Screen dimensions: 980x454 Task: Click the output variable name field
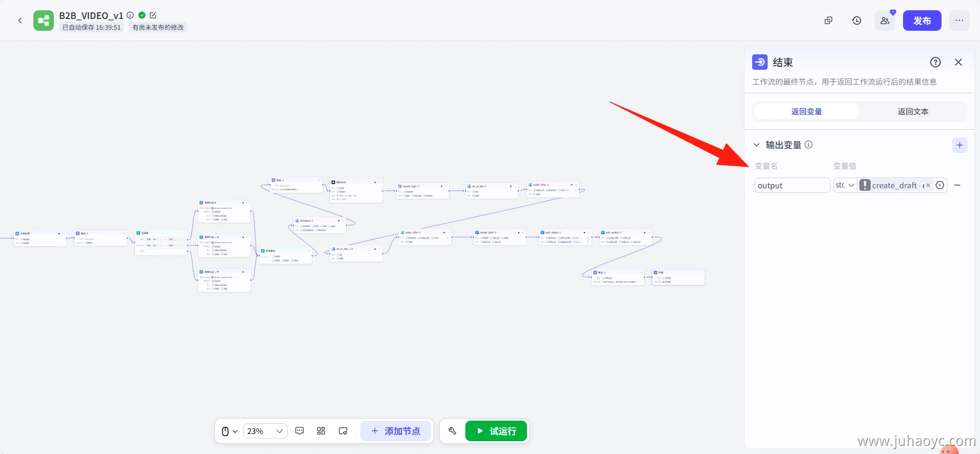point(792,185)
